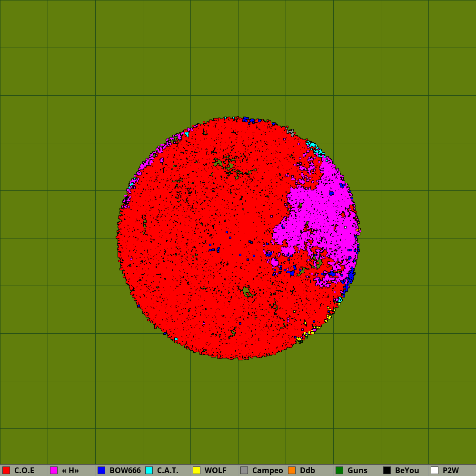Click the white P2W legend swatch
Screen dimensions: 476x476
click(435, 470)
